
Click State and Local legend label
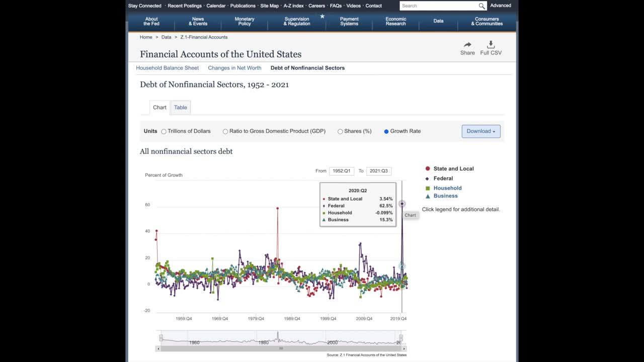tap(454, 169)
